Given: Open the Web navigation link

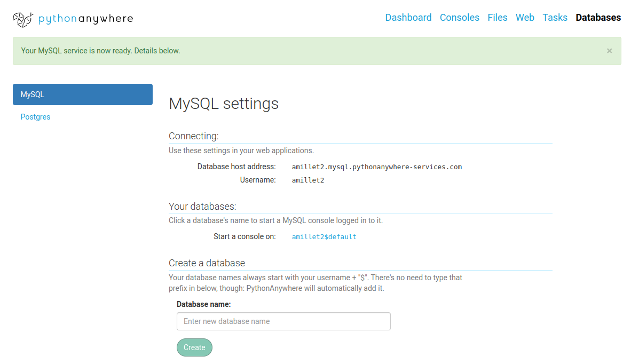Looking at the screenshot, I should tap(525, 18).
